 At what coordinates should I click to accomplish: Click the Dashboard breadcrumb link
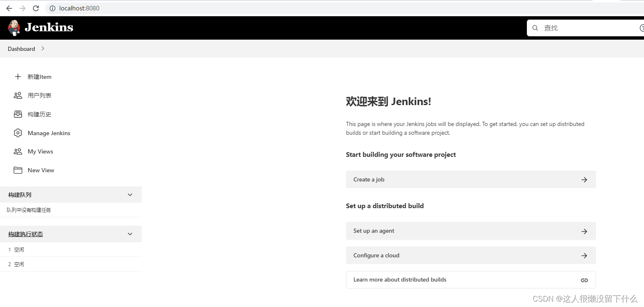[x=21, y=49]
